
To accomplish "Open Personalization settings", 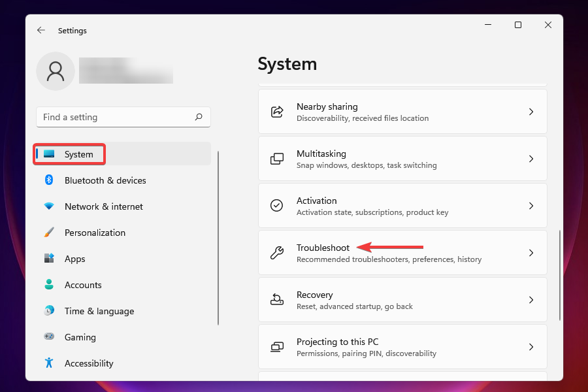I will [122, 233].
